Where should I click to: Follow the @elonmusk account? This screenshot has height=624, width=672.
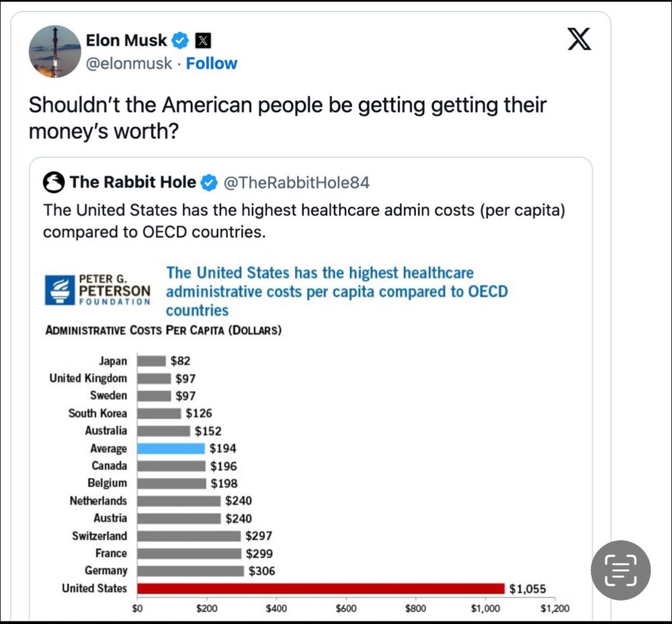tap(212, 63)
